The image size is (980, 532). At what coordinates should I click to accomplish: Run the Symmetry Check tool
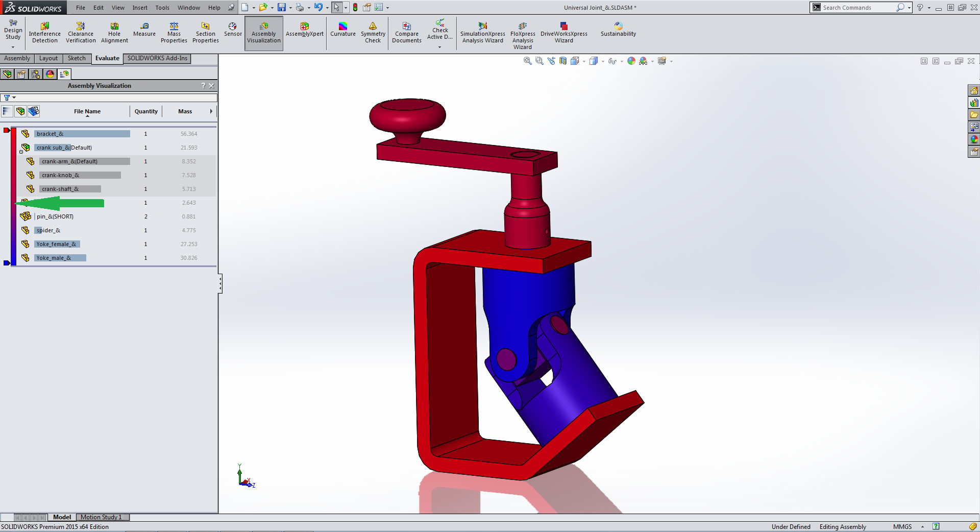tap(373, 33)
